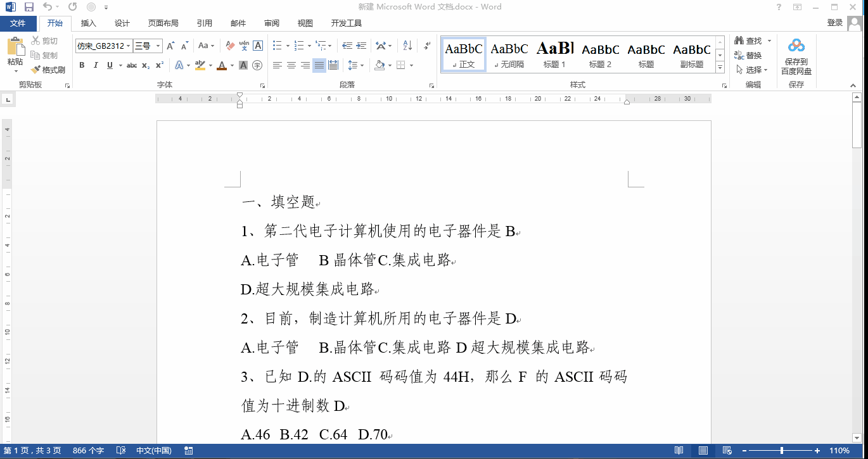Clear all formatting with the eraser icon
The image size is (868, 459).
coord(230,46)
